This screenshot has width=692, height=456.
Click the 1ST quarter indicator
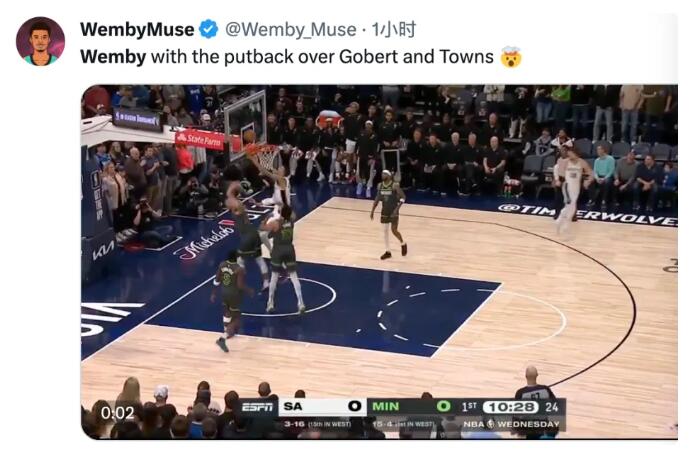(x=469, y=407)
